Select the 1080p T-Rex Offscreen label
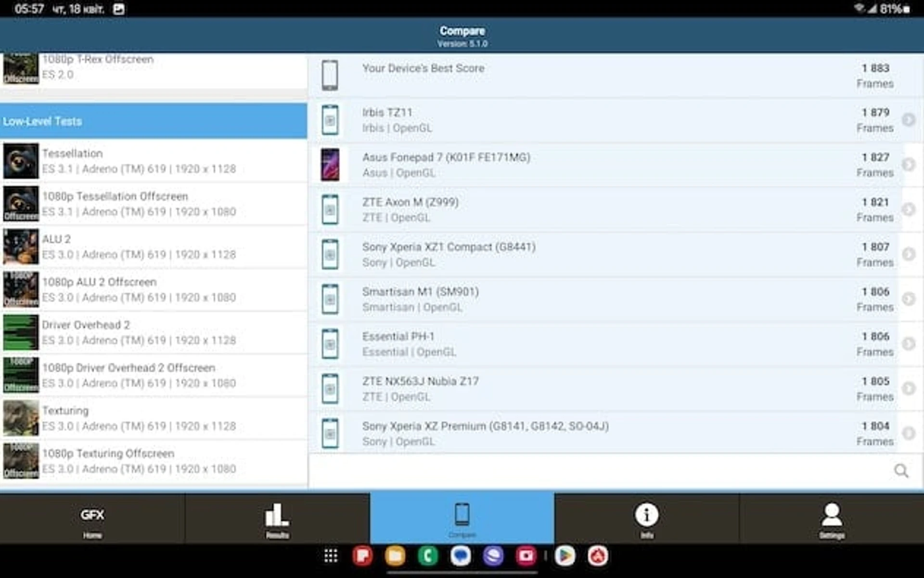The image size is (924, 578). point(98,59)
